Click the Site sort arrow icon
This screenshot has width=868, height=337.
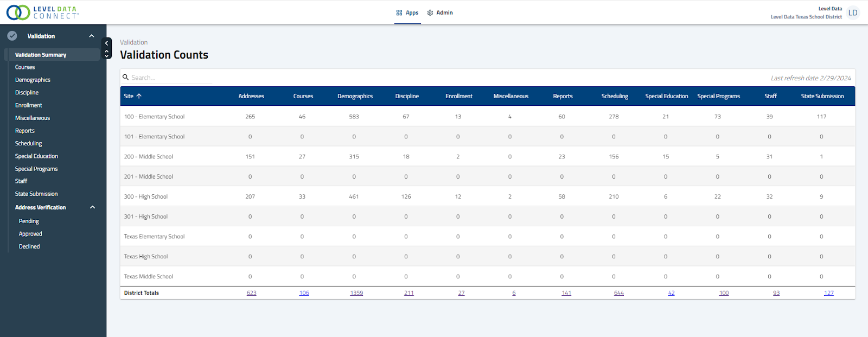tap(139, 96)
